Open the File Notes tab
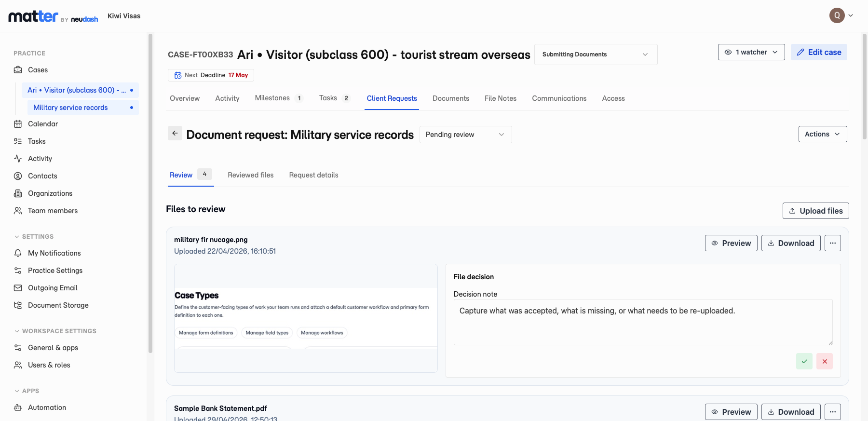Image resolution: width=868 pixels, height=421 pixels. click(x=501, y=98)
